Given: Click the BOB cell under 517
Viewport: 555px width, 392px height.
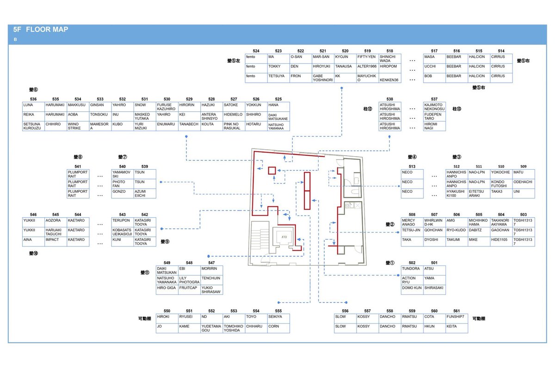Looking at the screenshot, I should pos(434,78).
